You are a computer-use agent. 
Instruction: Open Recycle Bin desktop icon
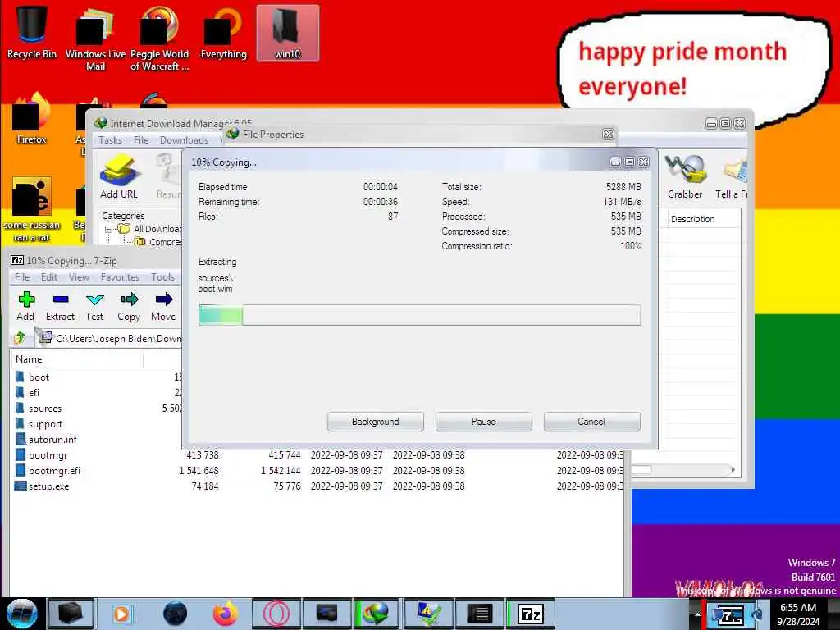pyautogui.click(x=32, y=32)
